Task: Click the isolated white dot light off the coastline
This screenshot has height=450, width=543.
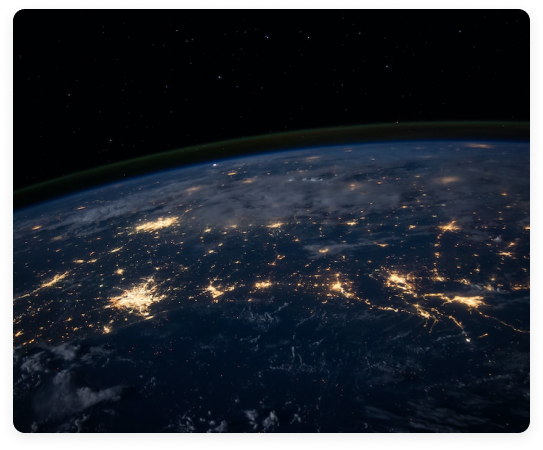Action: tap(468, 340)
